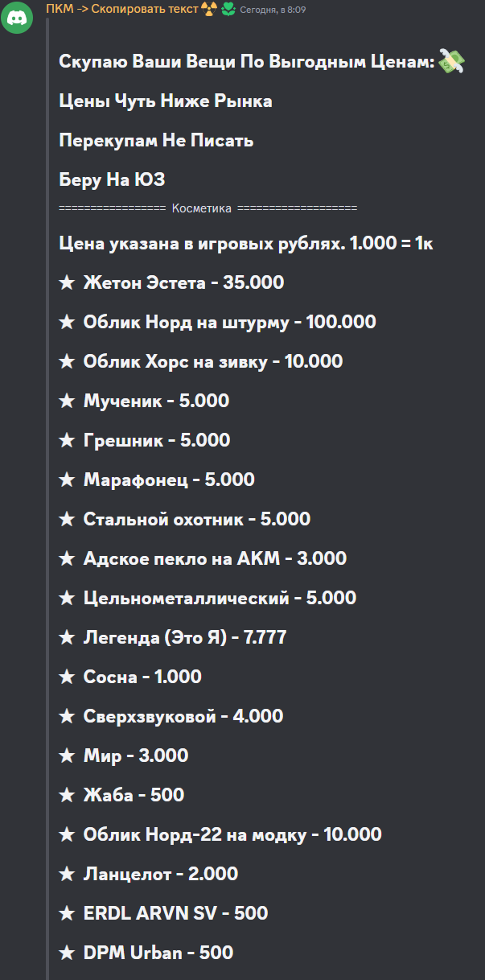Click the star before Жетон Эстета
Screen dimensions: 485x980
(x=68, y=282)
